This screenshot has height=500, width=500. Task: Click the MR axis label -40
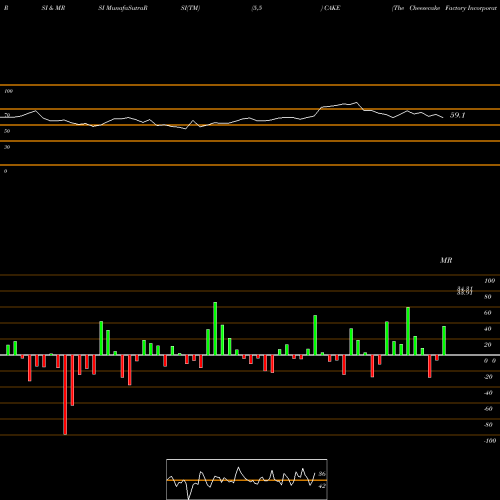point(488,393)
